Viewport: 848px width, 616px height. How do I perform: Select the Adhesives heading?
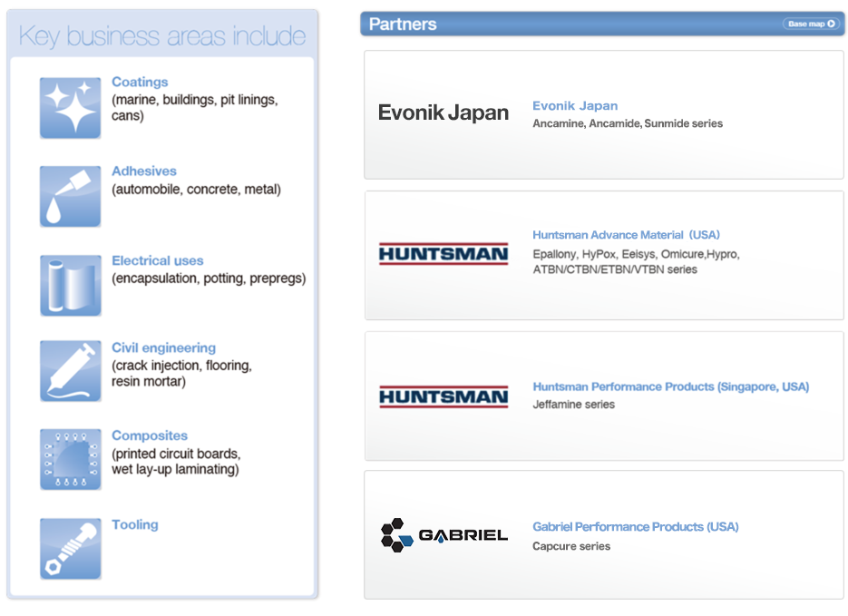tap(144, 171)
